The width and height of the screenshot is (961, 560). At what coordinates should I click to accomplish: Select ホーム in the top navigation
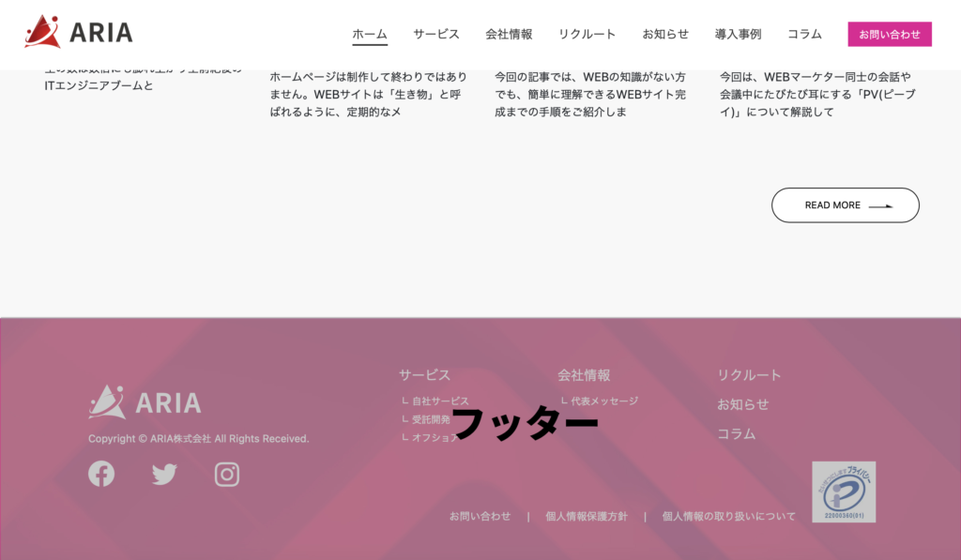[x=370, y=34]
